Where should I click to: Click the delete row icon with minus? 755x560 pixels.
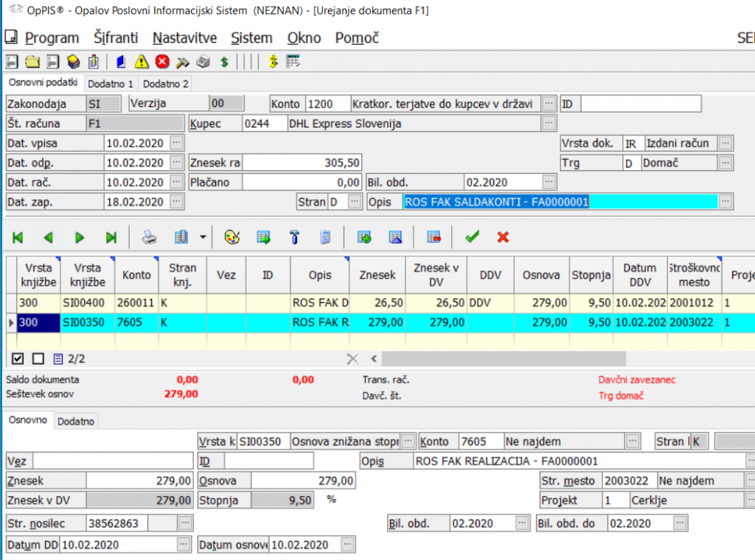click(434, 237)
